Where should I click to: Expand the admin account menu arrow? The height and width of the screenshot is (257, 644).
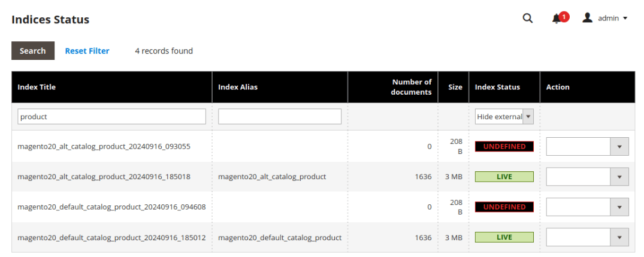[x=625, y=19]
